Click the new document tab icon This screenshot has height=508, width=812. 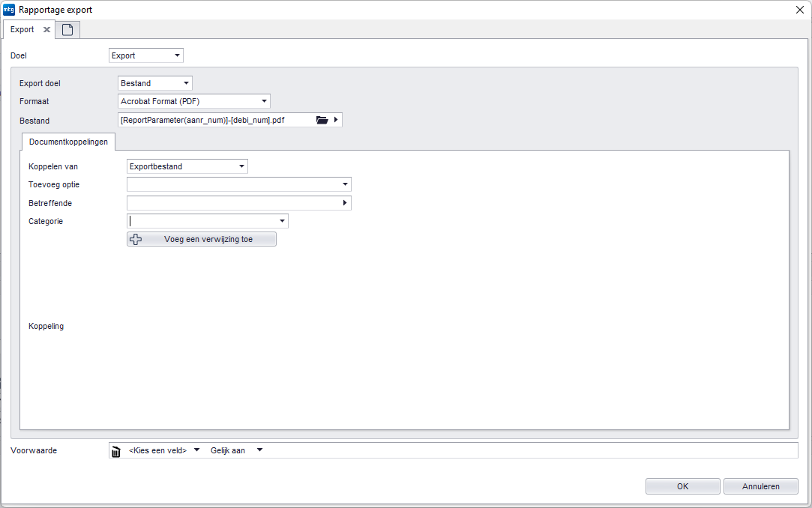[x=67, y=30]
